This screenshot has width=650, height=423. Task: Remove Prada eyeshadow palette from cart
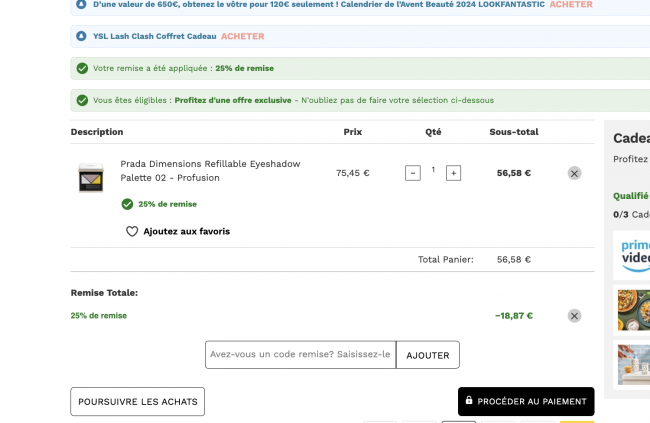pyautogui.click(x=574, y=173)
